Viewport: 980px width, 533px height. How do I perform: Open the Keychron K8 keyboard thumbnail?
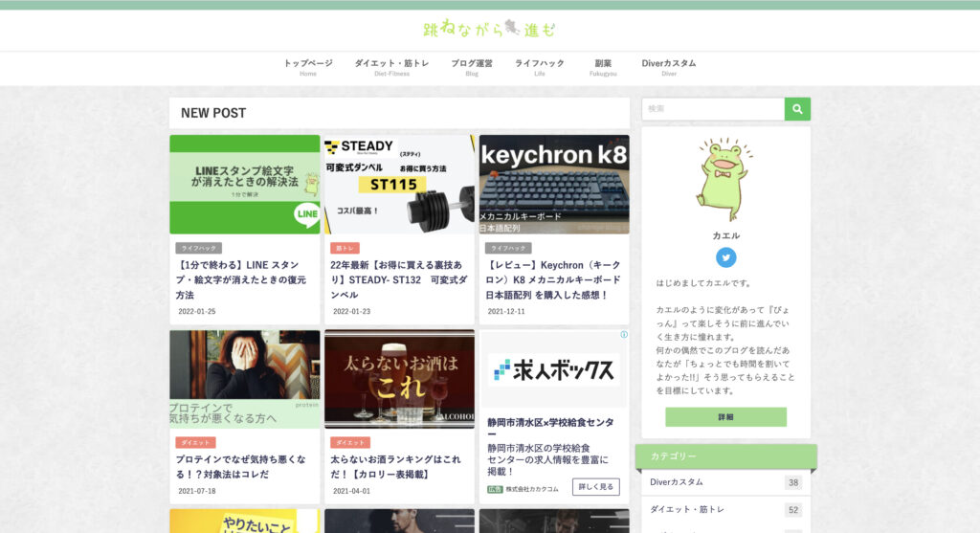(554, 185)
